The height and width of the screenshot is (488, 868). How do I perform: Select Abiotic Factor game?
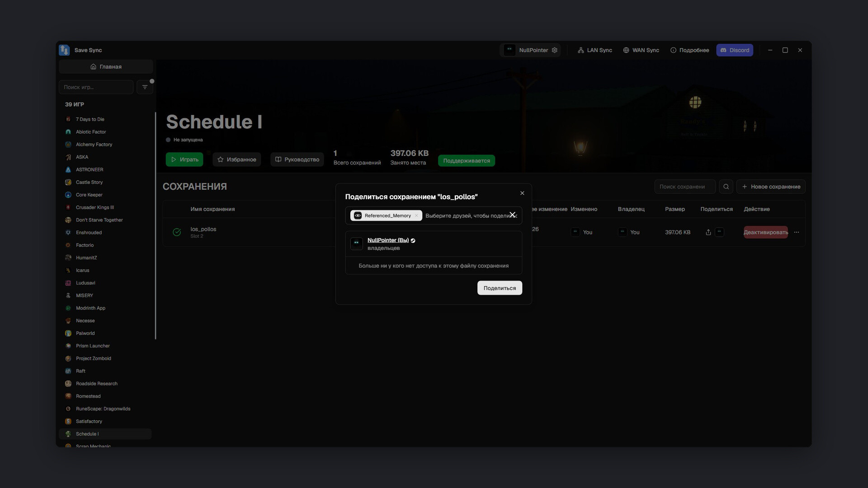click(105, 132)
